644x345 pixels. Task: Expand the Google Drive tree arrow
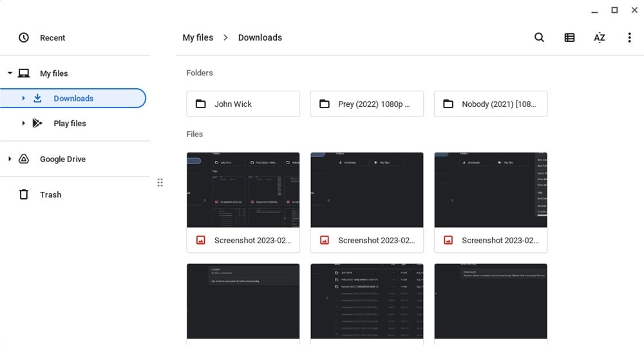click(x=10, y=159)
